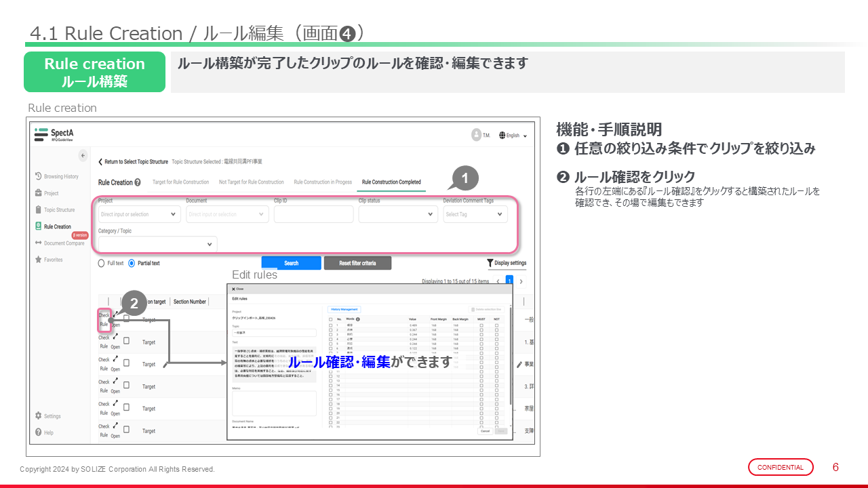The image size is (868, 488).
Task: Expand the Deviation Comment Tags dropdown
Action: click(x=475, y=214)
